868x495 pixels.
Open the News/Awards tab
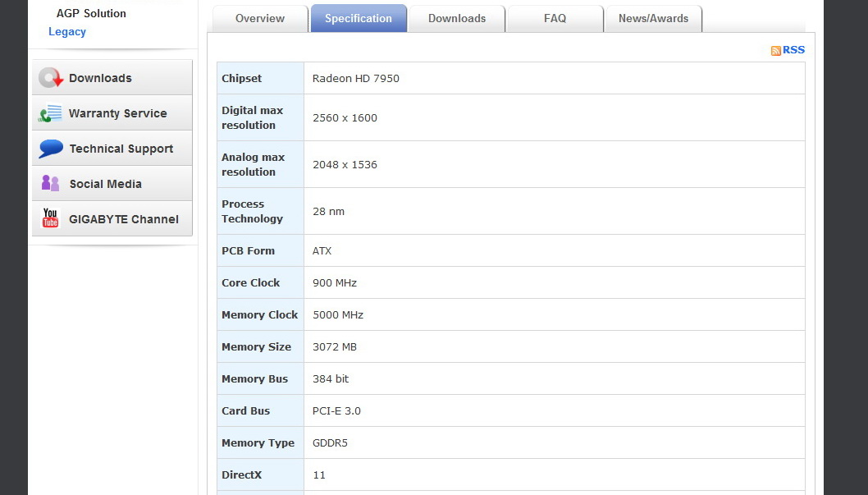point(653,18)
